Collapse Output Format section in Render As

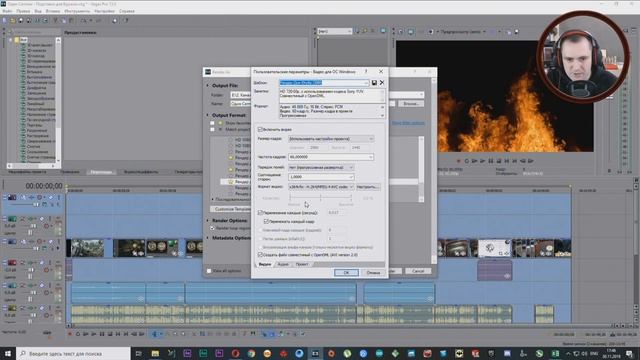tap(207, 115)
